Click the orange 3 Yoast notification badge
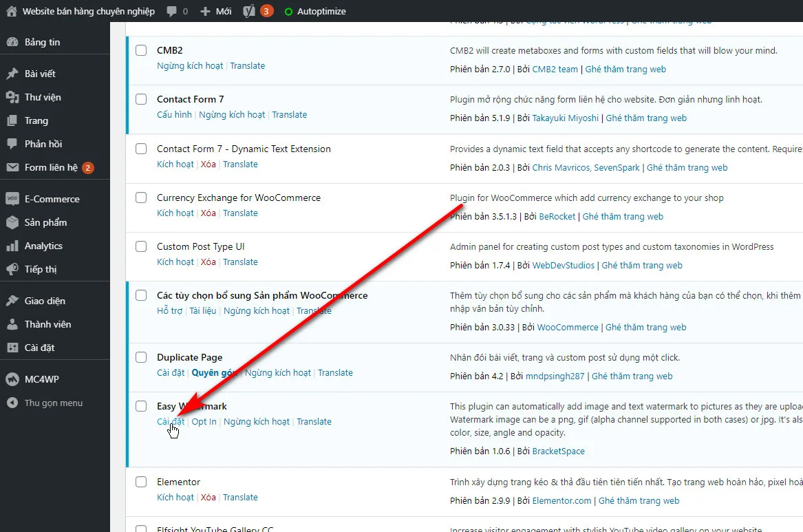Viewport: 803px width, 532px height. [266, 11]
